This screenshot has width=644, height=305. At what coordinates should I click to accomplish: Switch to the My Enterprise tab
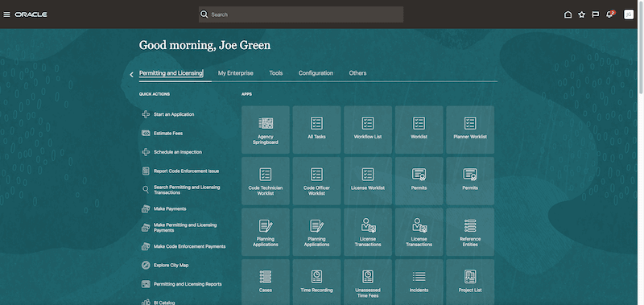click(236, 73)
